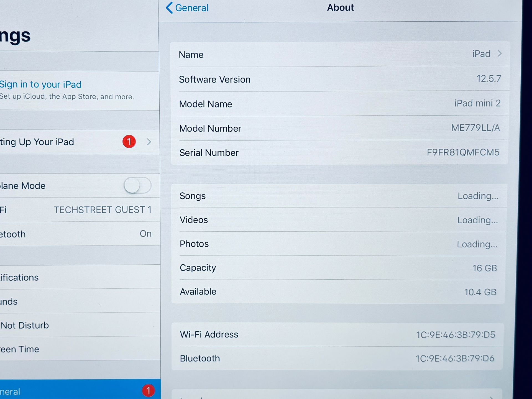Click the back chevron icon beside General
The image size is (532, 399).
pyautogui.click(x=169, y=8)
